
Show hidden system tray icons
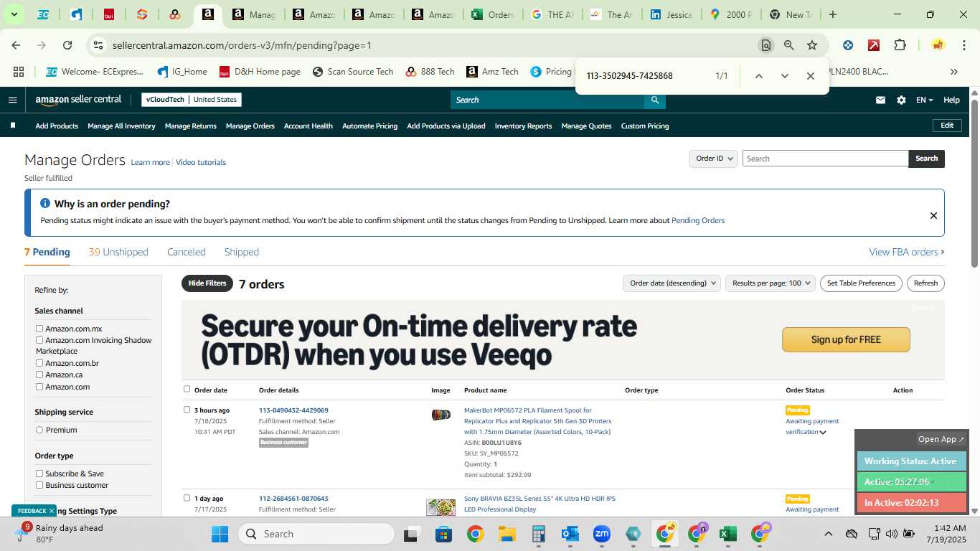(x=828, y=534)
